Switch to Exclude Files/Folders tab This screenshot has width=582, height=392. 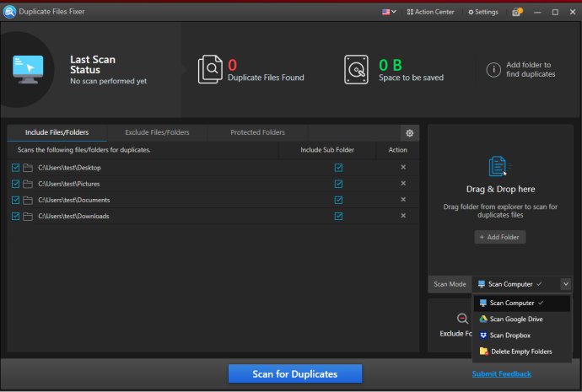[x=157, y=132]
